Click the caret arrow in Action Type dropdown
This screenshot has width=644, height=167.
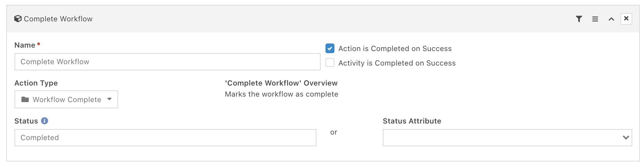click(x=110, y=99)
